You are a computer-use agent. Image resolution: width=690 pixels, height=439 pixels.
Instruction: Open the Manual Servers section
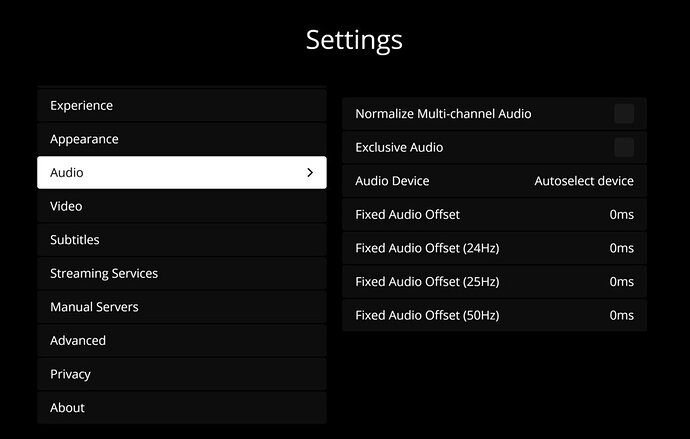(181, 307)
